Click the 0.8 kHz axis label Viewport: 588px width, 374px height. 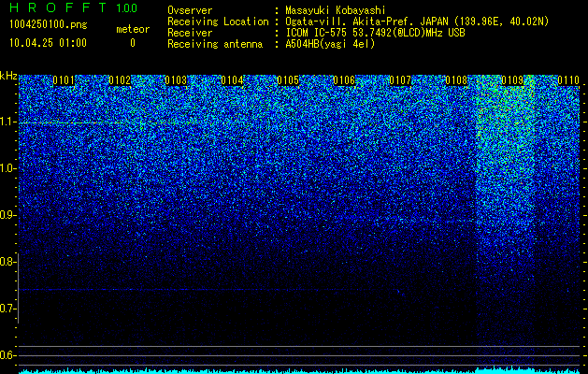tap(8, 262)
